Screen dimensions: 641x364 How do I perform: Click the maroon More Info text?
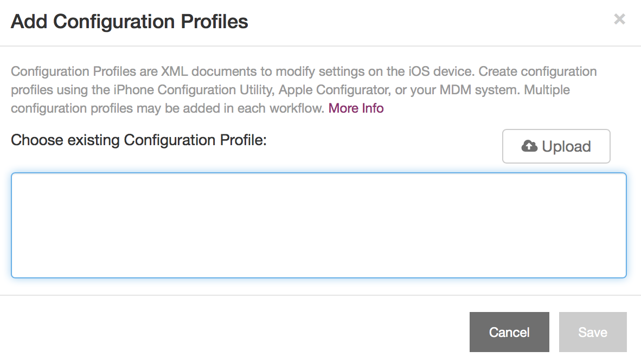pos(356,108)
